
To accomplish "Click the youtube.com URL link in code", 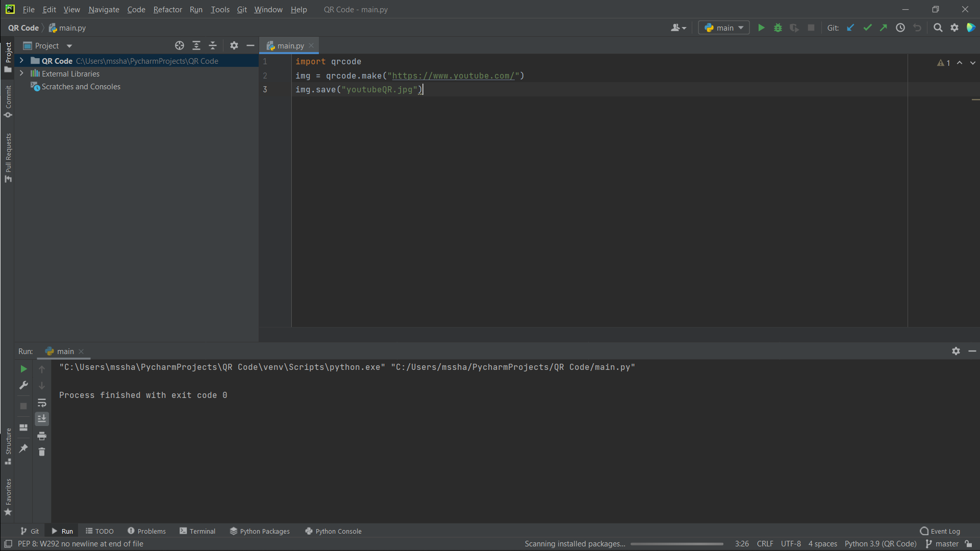I will pyautogui.click(x=453, y=76).
